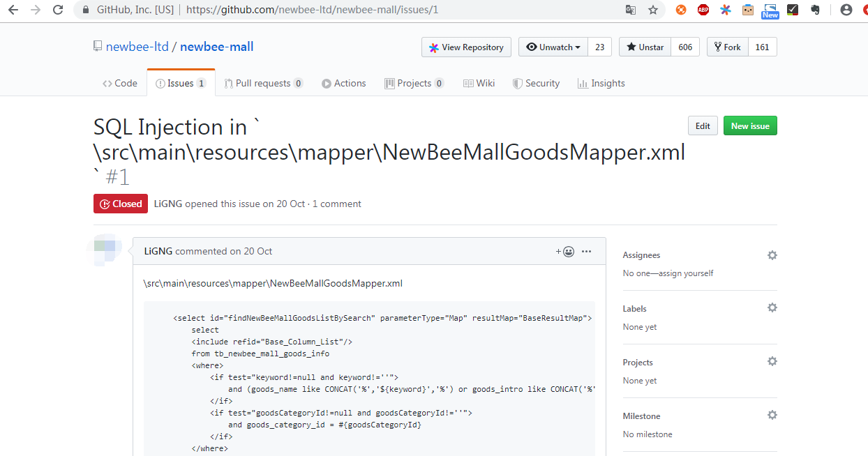Switch to the Actions tab
This screenshot has height=456, width=868.
[x=344, y=83]
